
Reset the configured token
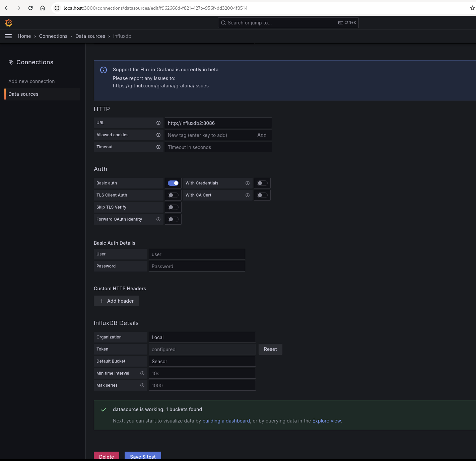pyautogui.click(x=270, y=349)
